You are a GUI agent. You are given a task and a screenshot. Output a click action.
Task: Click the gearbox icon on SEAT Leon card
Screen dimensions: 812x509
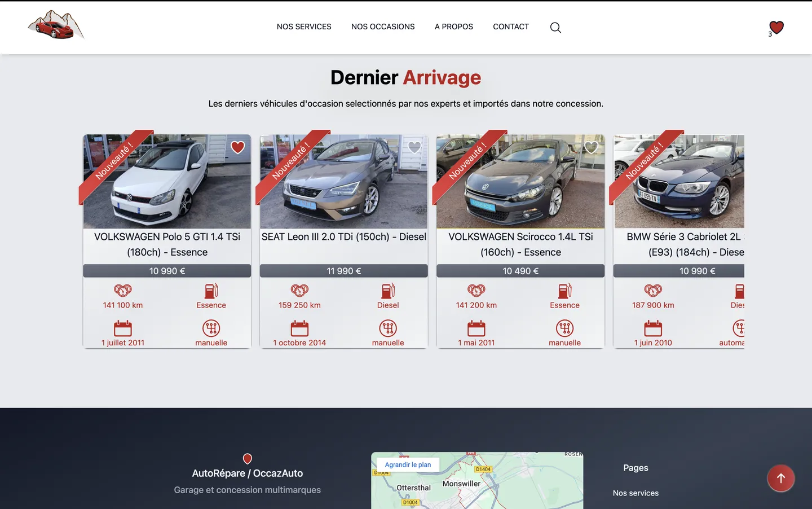[388, 328]
